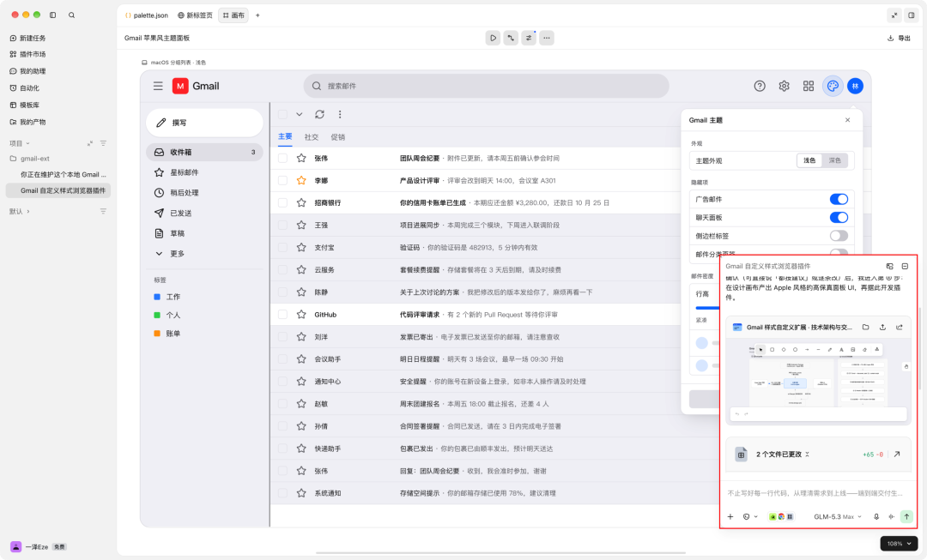Click the microphone icon in the chat input
Image resolution: width=927 pixels, height=560 pixels.
pos(876,517)
